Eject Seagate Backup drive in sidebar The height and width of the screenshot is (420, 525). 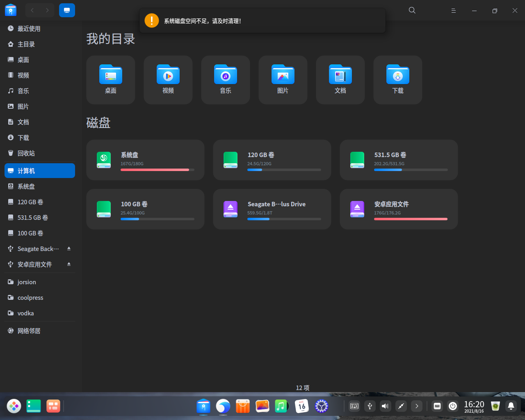pos(69,249)
